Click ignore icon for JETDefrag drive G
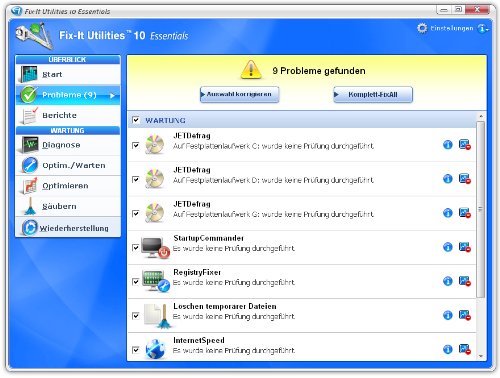This screenshot has width=500, height=378. 465,213
